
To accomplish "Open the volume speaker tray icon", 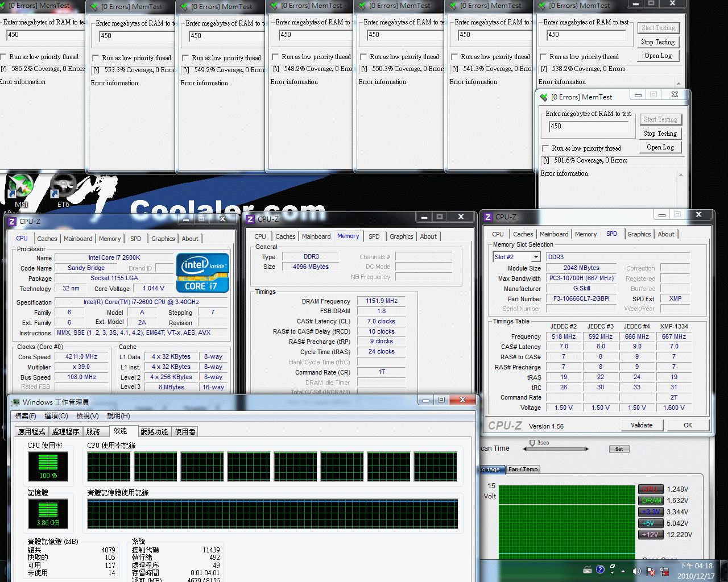I will (636, 571).
